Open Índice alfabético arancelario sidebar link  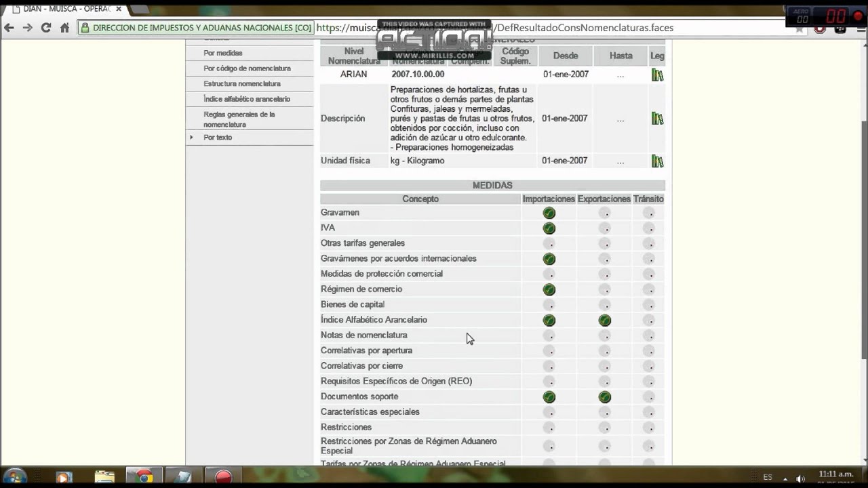tap(247, 99)
